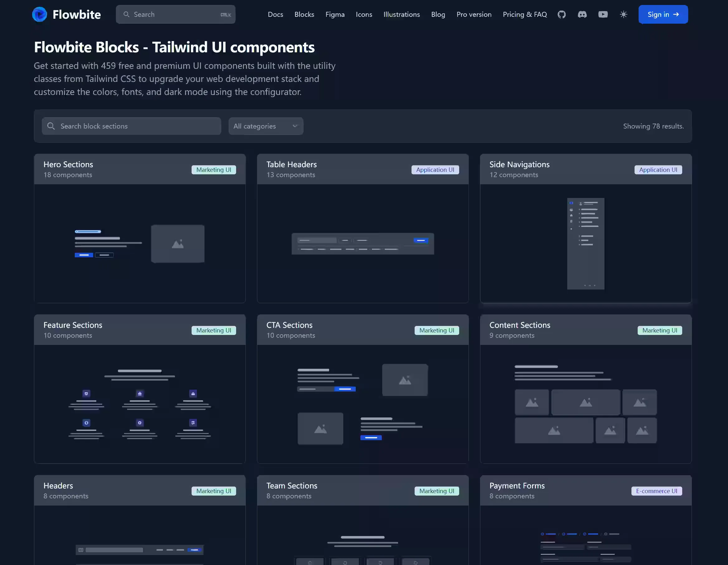The height and width of the screenshot is (565, 728).
Task: Open the CTA Sections card title
Action: click(x=289, y=325)
